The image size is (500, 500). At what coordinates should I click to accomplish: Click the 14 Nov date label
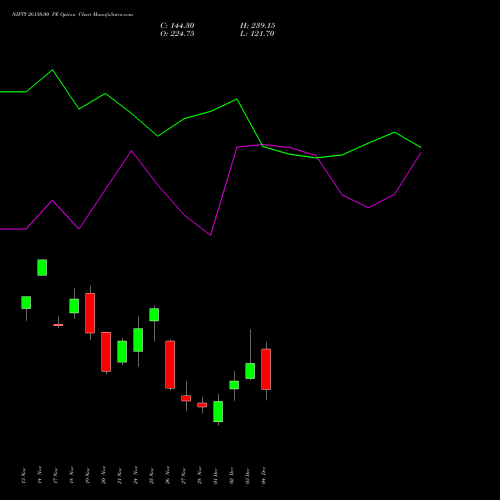(40, 475)
